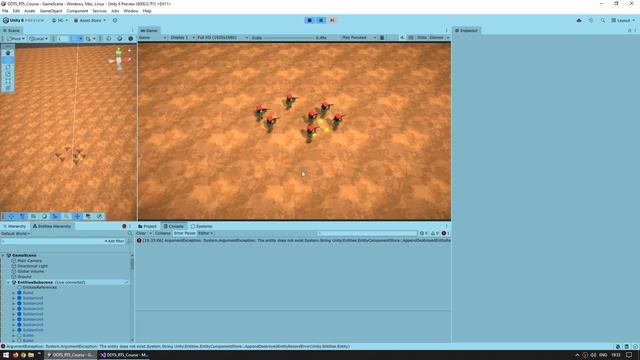Click the Play button in the toolbar
This screenshot has height=360, width=640.
(309, 20)
